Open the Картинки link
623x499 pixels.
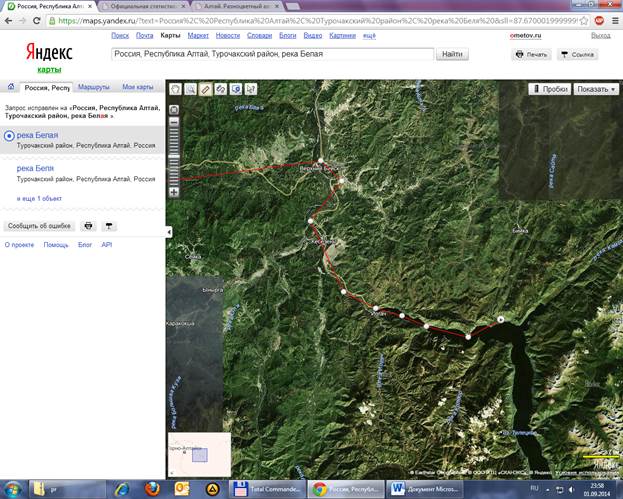click(x=342, y=36)
